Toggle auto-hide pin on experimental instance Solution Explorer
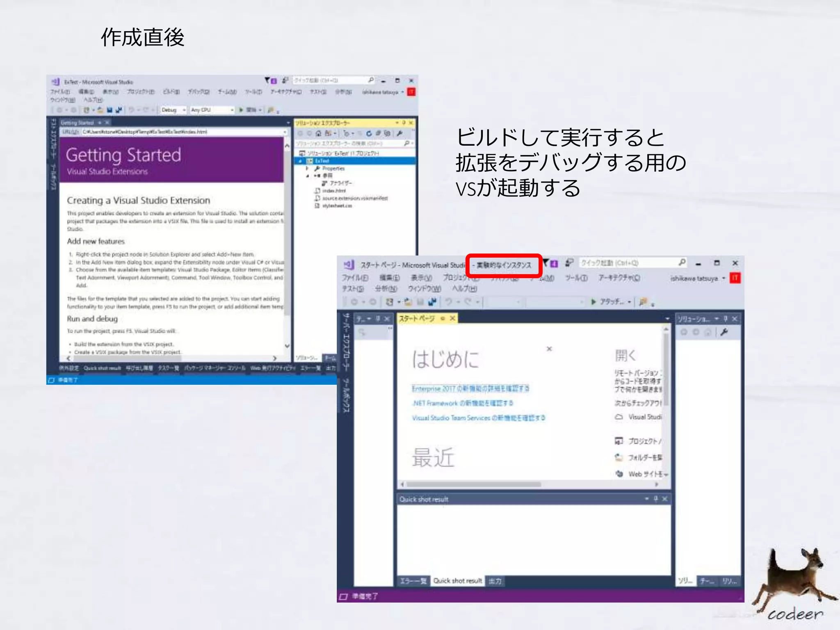 point(726,319)
